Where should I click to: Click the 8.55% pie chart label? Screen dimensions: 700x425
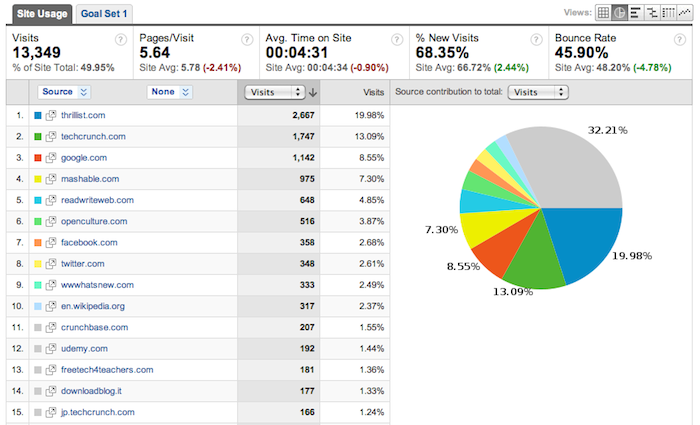click(463, 267)
